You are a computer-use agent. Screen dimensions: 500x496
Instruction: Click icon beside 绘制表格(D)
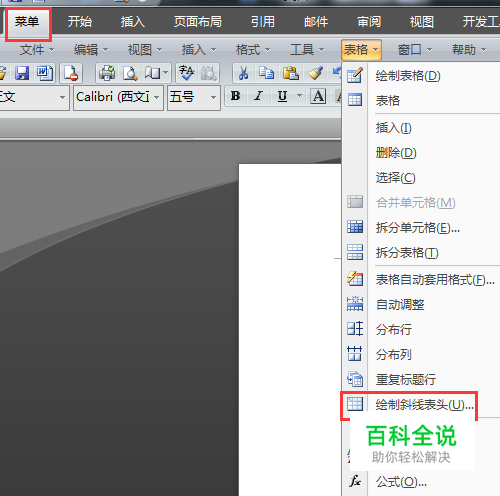click(x=355, y=75)
